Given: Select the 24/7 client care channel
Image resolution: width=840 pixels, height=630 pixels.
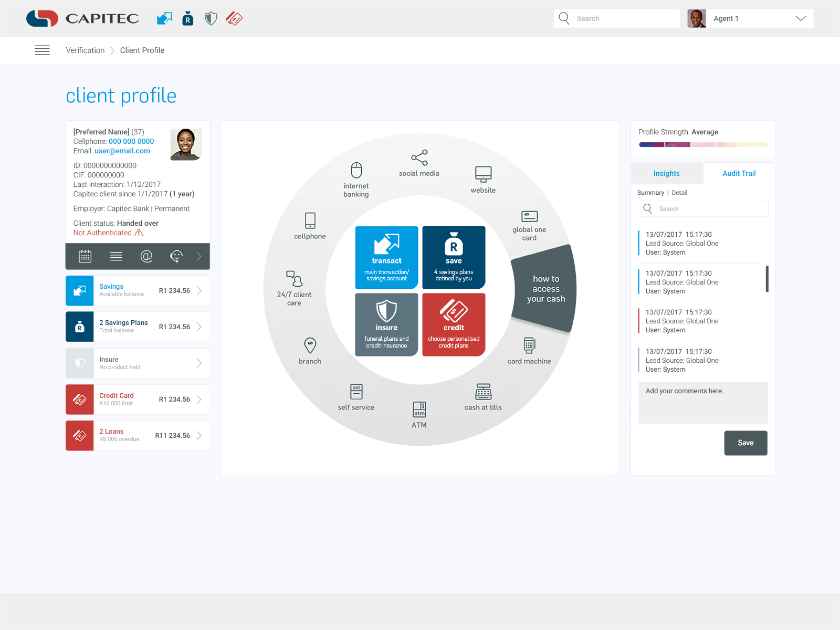Looking at the screenshot, I should pyautogui.click(x=294, y=289).
